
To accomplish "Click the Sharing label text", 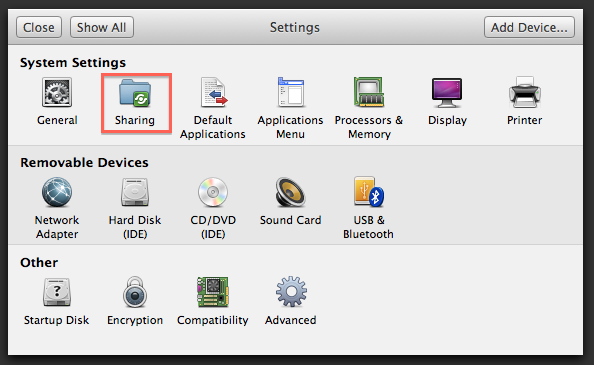I will coord(135,120).
